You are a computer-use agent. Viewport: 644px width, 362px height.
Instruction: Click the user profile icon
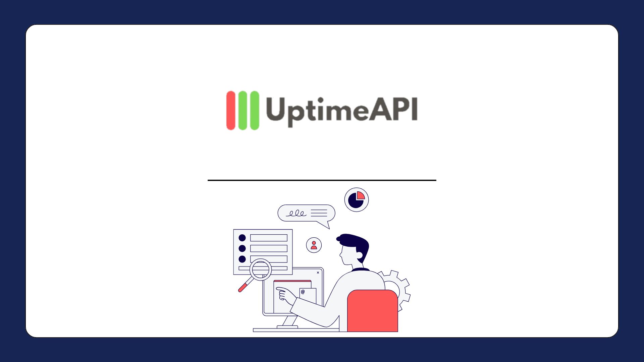(x=314, y=245)
